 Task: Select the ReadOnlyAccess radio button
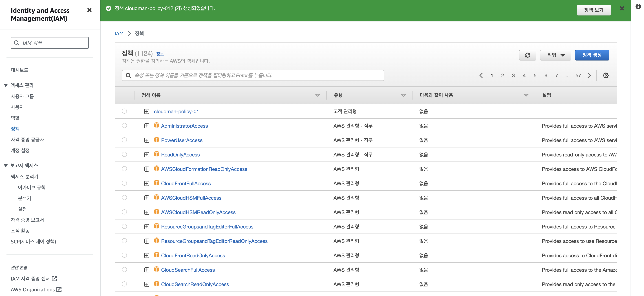[124, 154]
